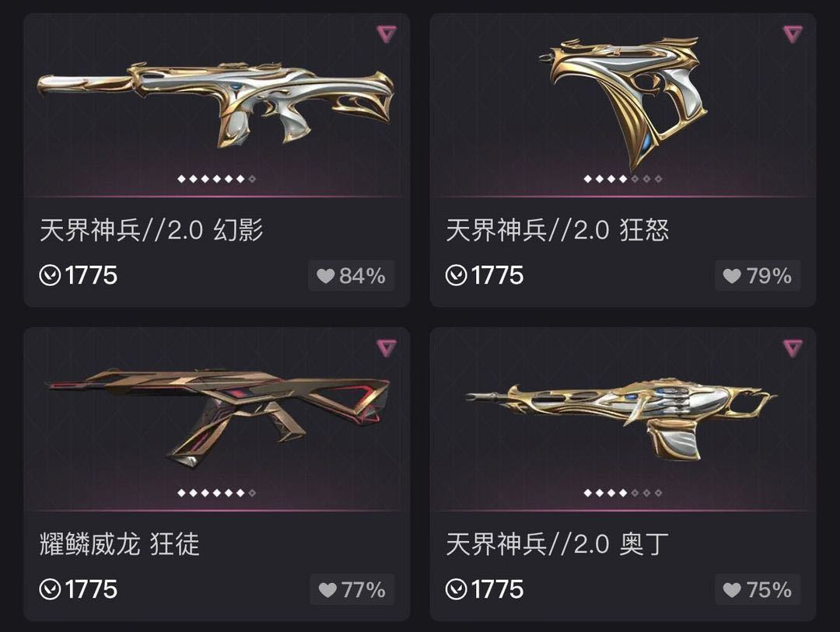Open the 天界神兵//2.0 幻影 skin title
The height and width of the screenshot is (632, 840).
click(151, 230)
